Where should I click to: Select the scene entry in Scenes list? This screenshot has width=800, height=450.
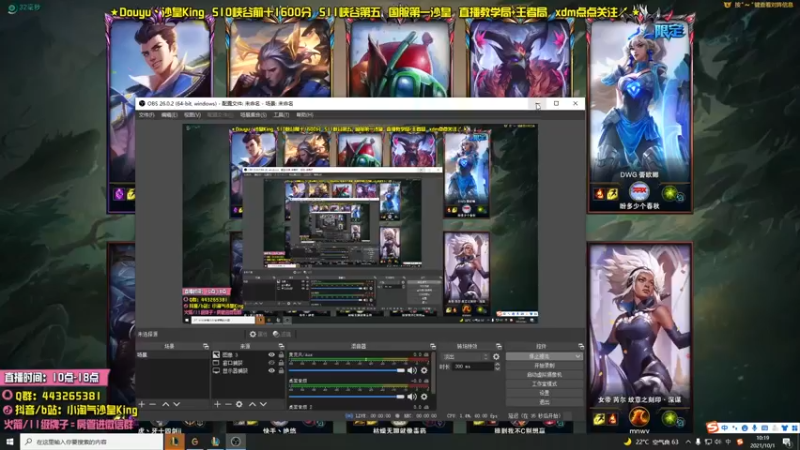point(172,355)
